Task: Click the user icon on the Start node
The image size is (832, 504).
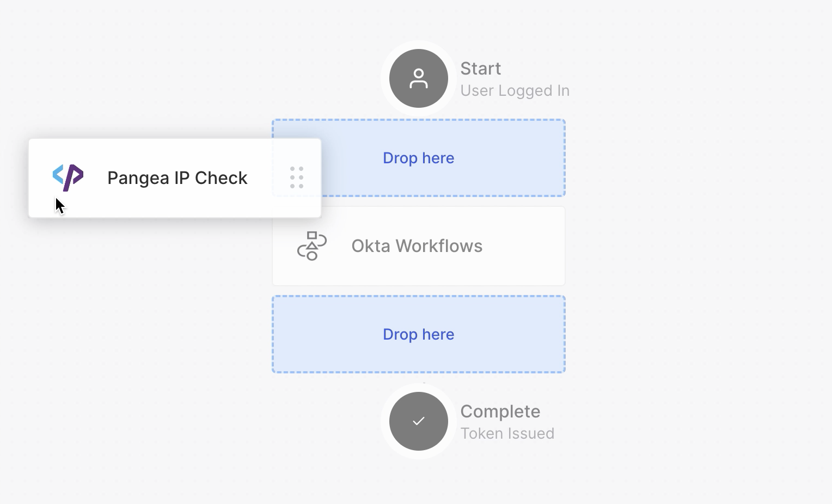Action: click(x=418, y=78)
